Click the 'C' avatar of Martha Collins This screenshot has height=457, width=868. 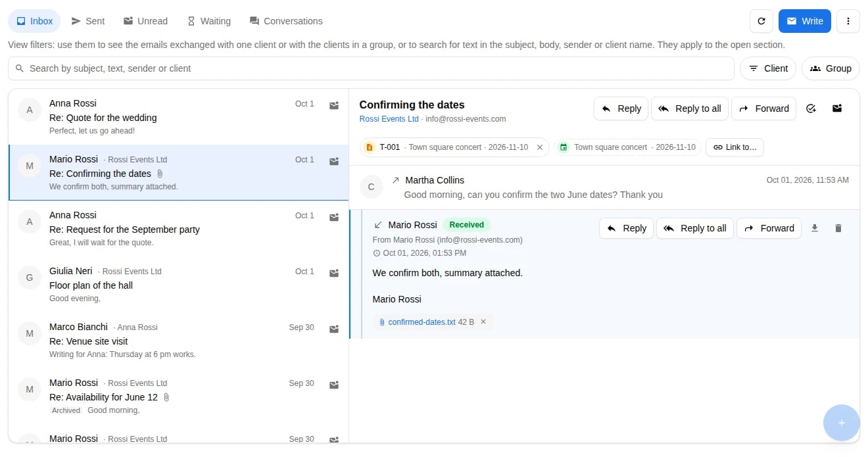pyautogui.click(x=371, y=187)
